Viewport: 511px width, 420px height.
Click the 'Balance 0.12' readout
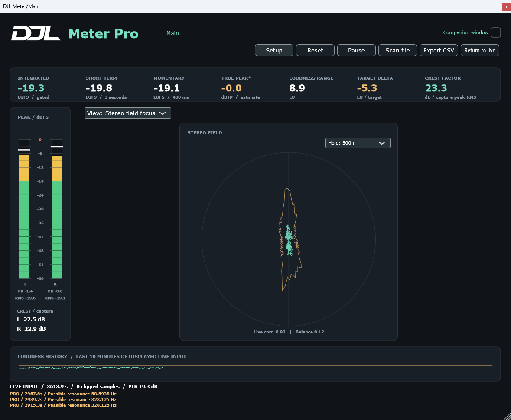coord(309,332)
